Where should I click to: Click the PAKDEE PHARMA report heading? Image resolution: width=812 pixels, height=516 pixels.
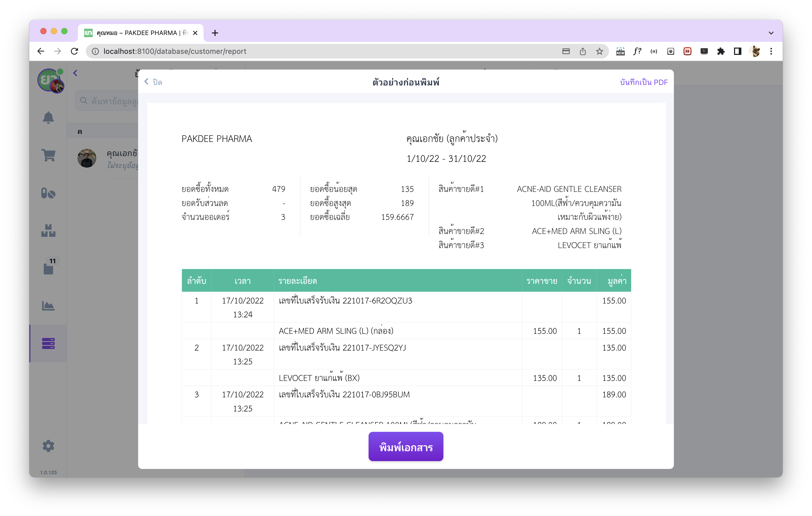[x=217, y=139]
